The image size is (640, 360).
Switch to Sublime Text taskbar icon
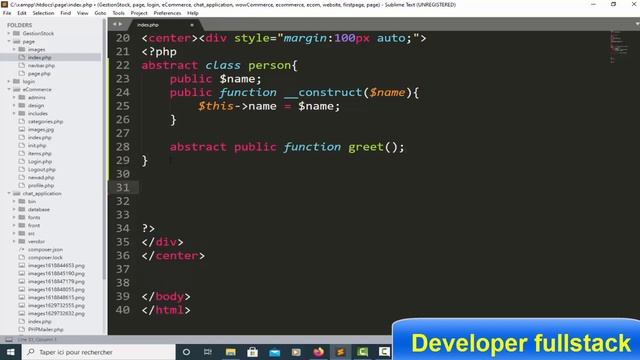point(340,352)
